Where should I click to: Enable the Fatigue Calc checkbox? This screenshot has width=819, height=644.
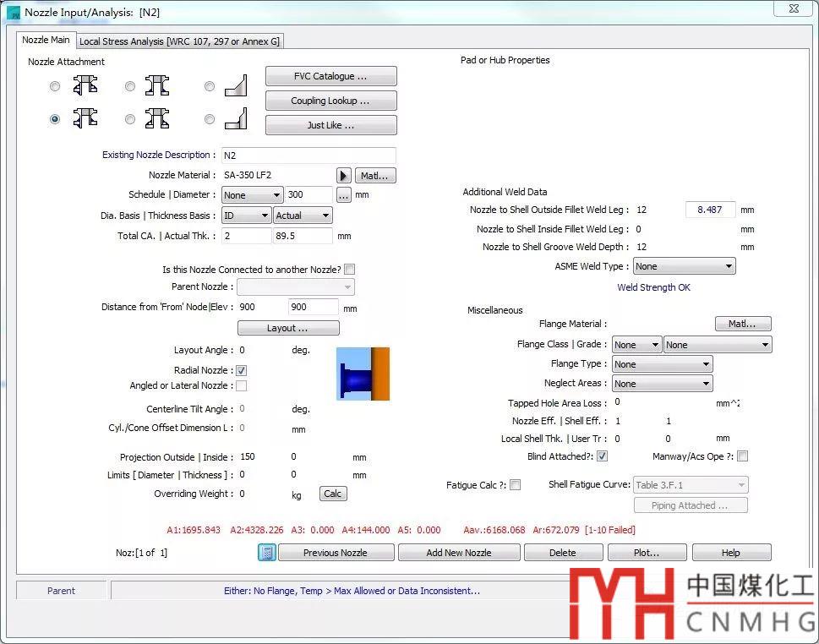click(x=515, y=485)
